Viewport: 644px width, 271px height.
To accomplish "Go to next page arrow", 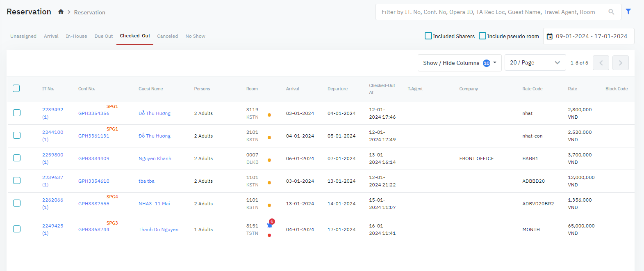I will point(620,63).
